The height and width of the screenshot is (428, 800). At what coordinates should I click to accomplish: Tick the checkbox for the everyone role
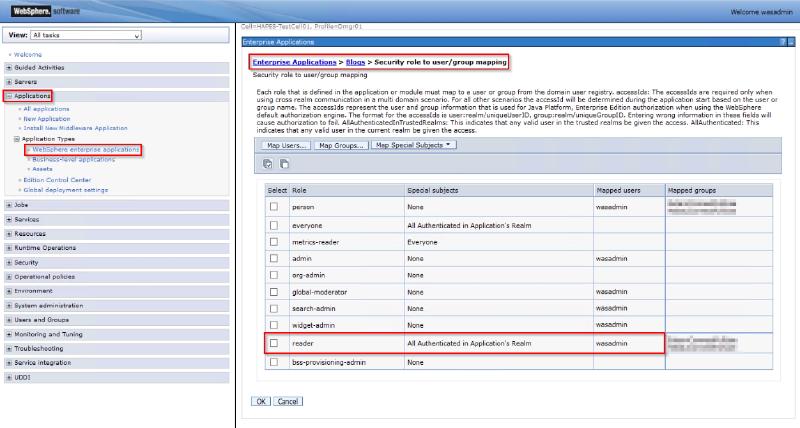[x=274, y=225]
